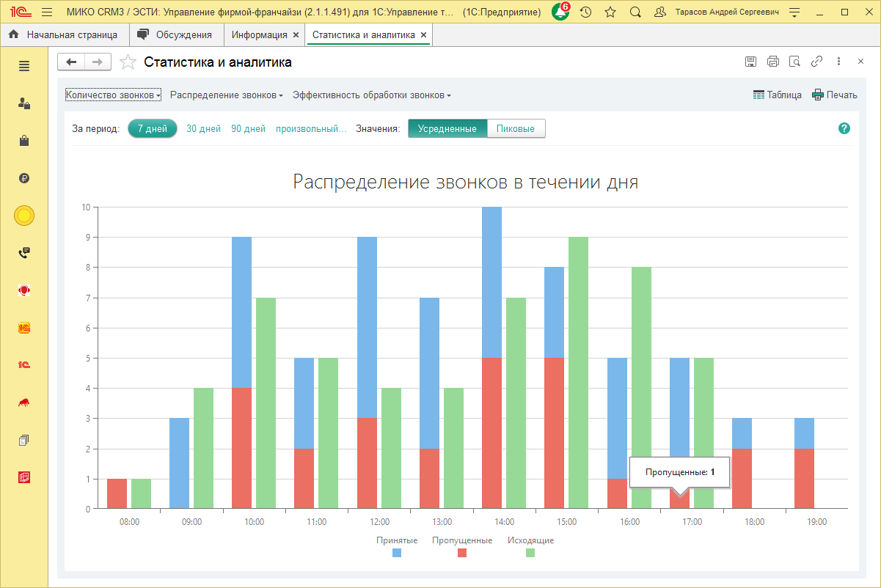
Task: Switch values to Пиковые
Action: pyautogui.click(x=516, y=129)
